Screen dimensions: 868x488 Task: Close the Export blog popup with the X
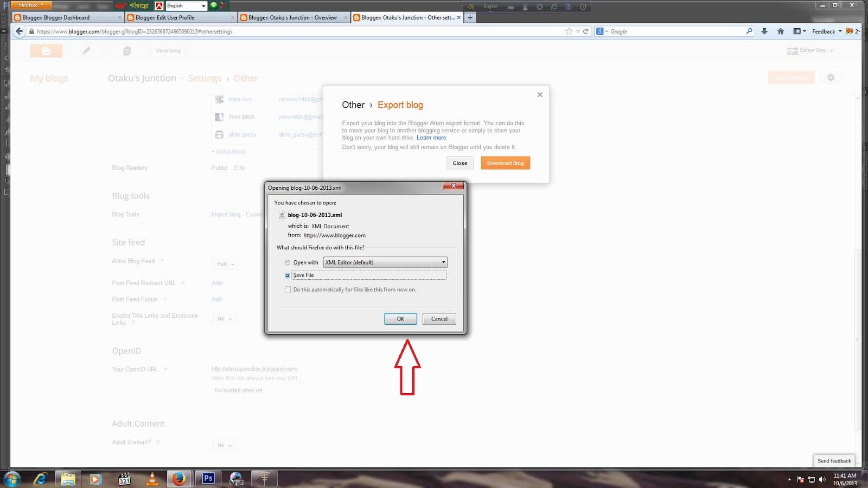(x=540, y=94)
